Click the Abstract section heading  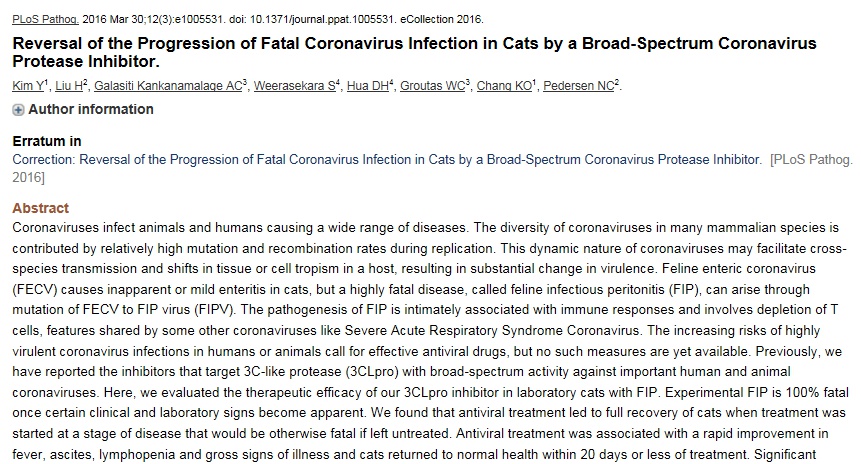41,208
